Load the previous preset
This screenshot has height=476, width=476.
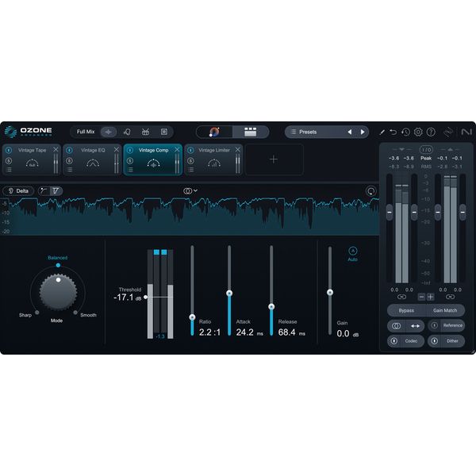click(x=350, y=132)
